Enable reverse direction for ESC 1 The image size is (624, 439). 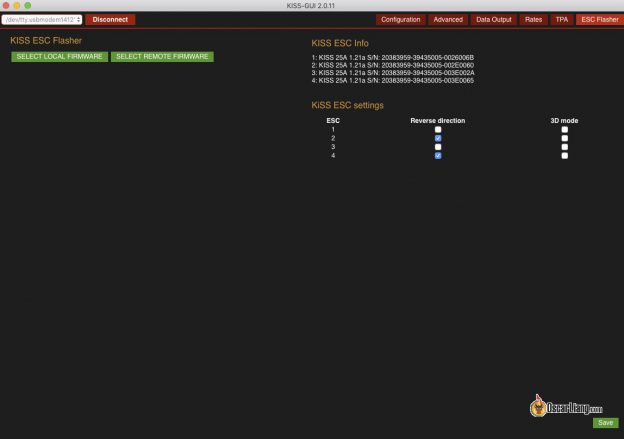tap(438, 130)
